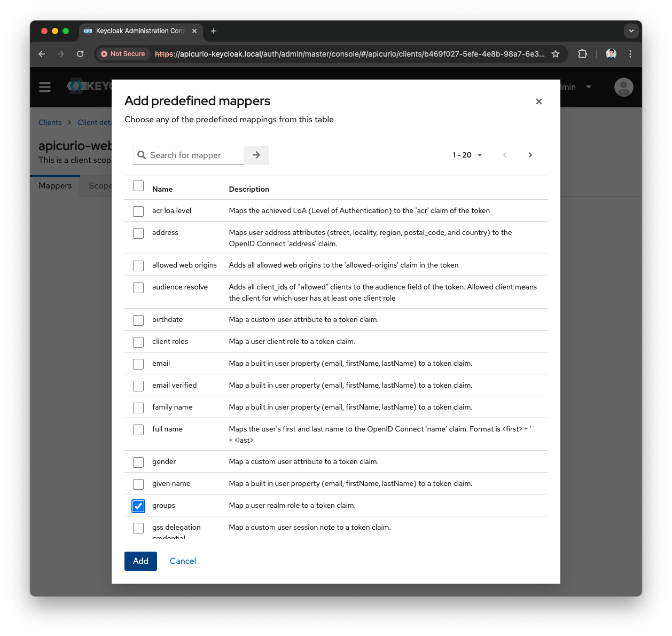Uncheck the groups mapper checkbox
This screenshot has height=636, width=672.
pyautogui.click(x=138, y=506)
